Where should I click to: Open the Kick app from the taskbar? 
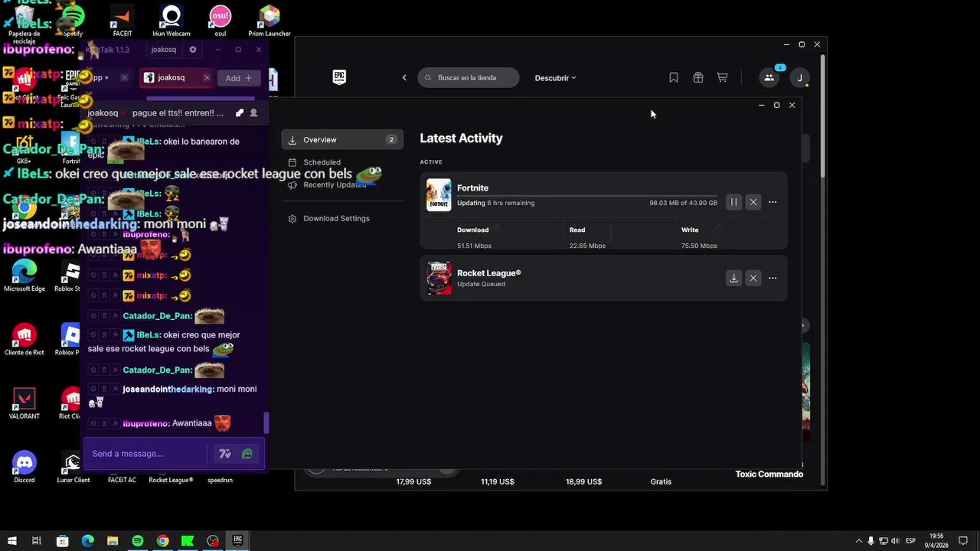[188, 541]
